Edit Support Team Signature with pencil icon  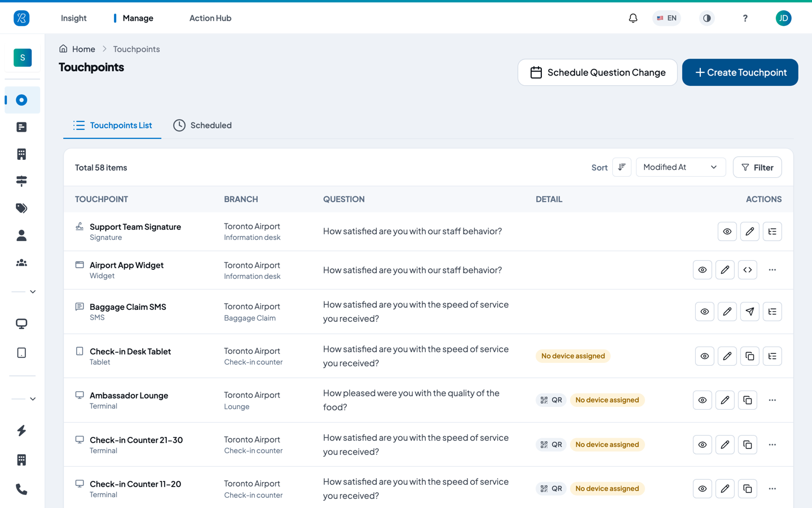coord(749,231)
